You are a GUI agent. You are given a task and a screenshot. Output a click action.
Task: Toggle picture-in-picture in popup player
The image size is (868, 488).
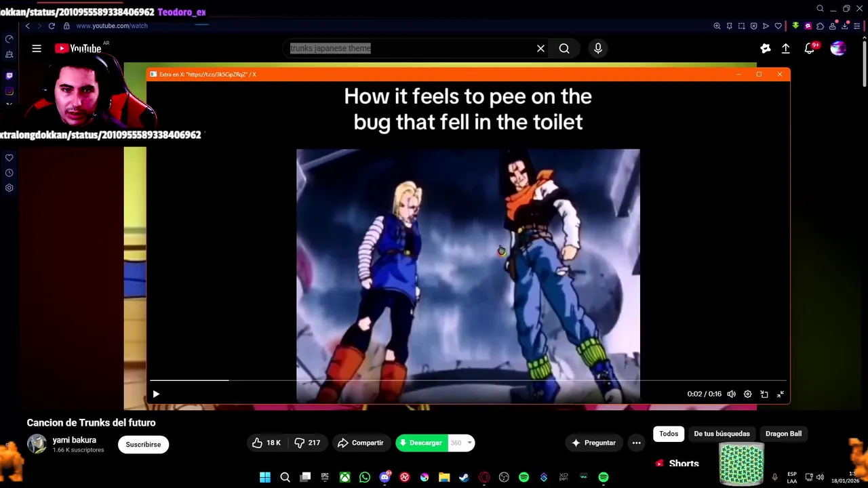764,394
